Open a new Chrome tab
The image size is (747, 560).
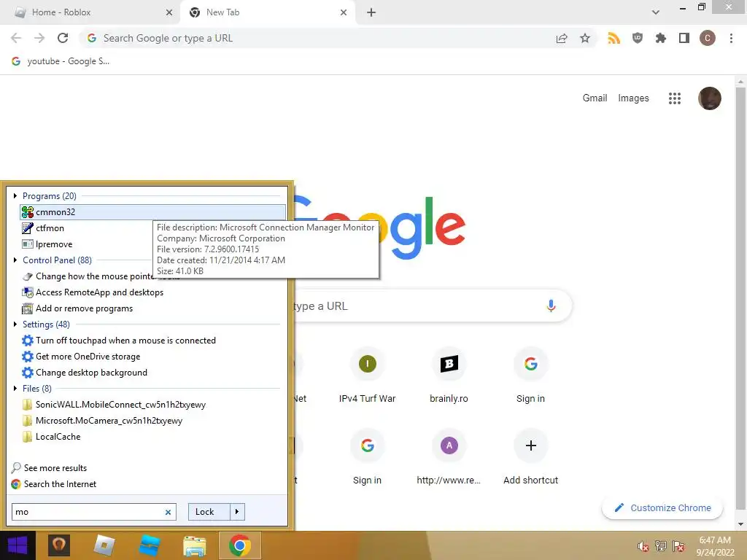pos(371,12)
